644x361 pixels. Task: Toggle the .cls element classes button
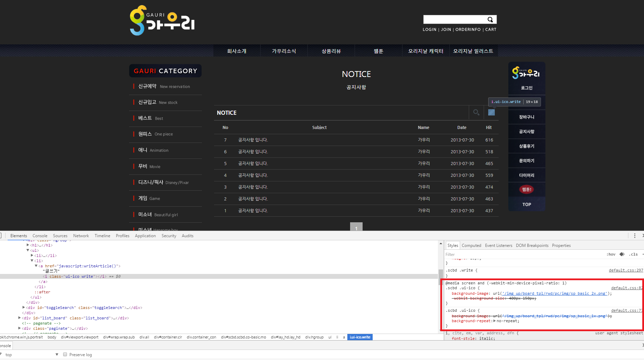[634, 254]
